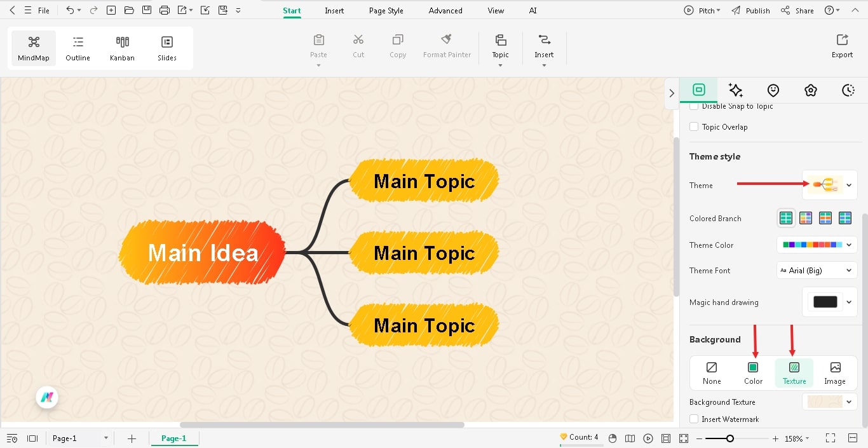Click the Play presentation icon in the status bar
Screen dimensions: 868x448
click(x=648, y=438)
